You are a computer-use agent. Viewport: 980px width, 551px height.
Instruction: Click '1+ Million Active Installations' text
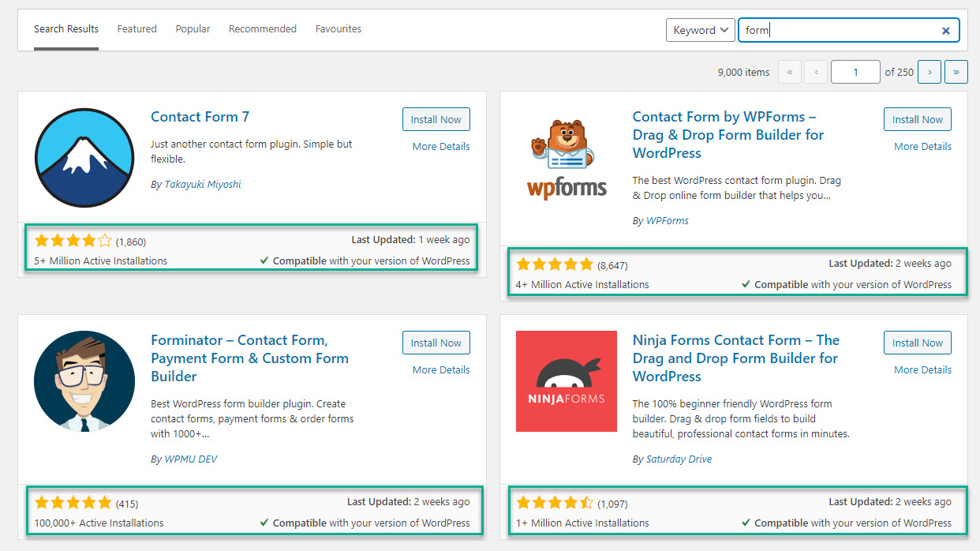(x=582, y=523)
